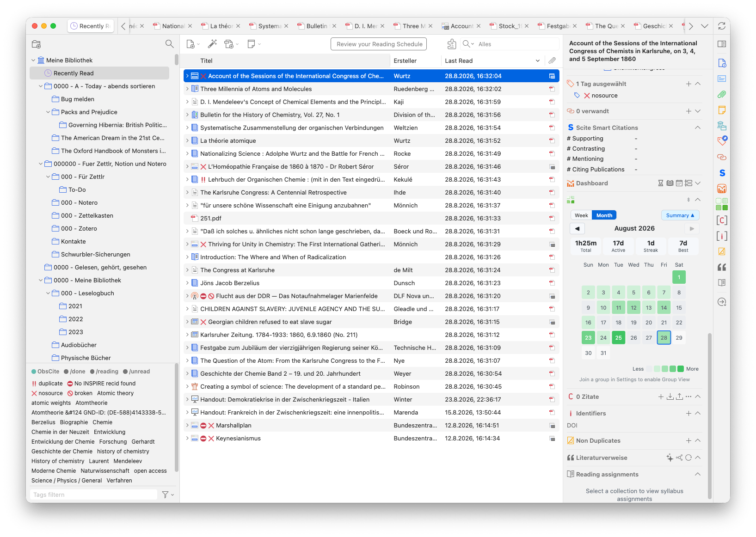Click the Tags filtern input field
This screenshot has height=537, width=756.
coord(94,494)
